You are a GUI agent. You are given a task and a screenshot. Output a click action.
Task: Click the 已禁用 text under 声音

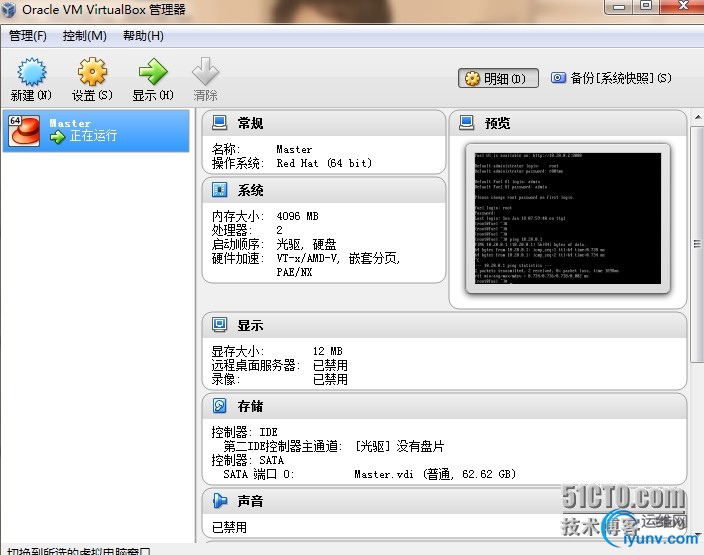(229, 527)
